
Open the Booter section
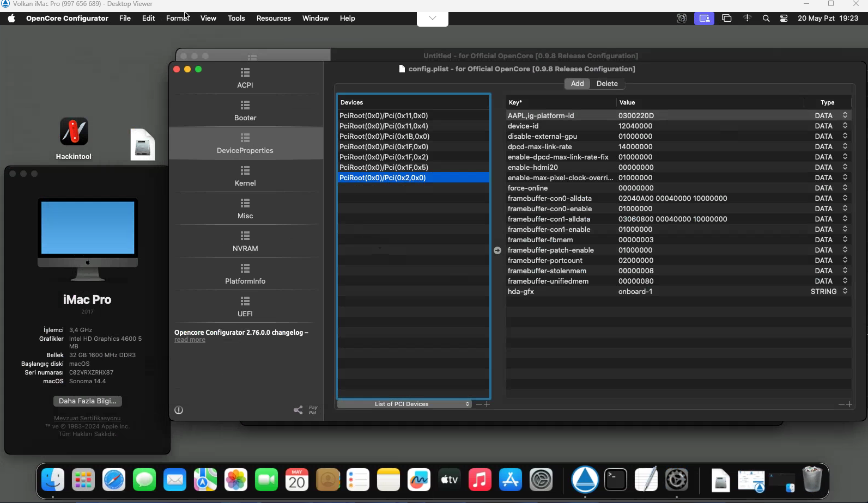[x=245, y=111]
